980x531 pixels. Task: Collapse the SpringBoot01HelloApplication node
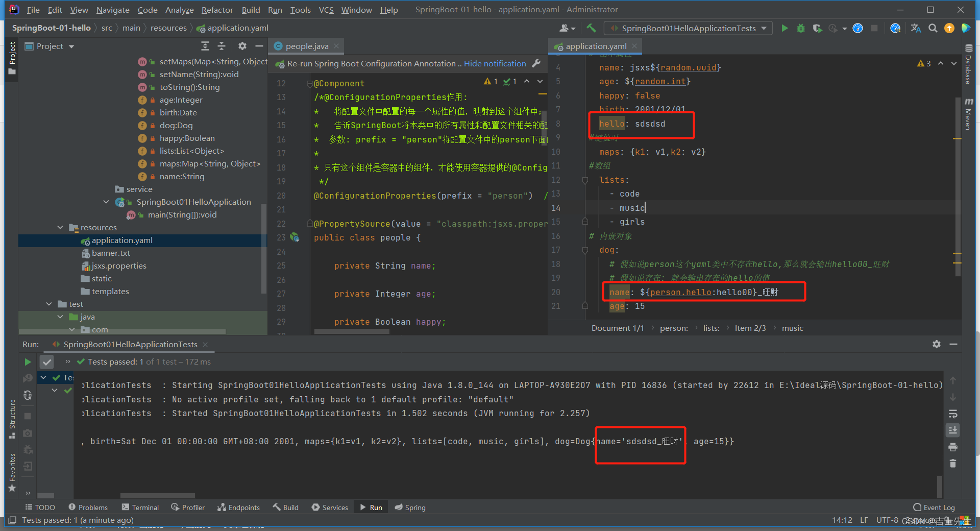pyautogui.click(x=106, y=202)
